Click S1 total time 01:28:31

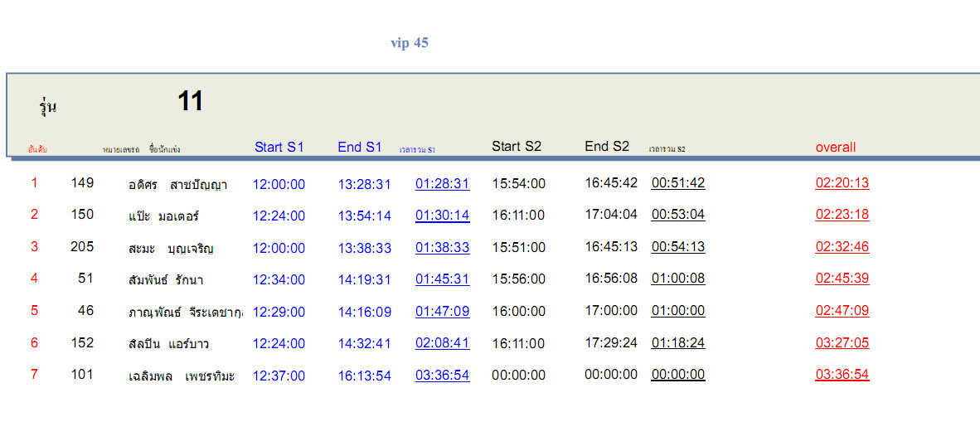[x=442, y=184]
